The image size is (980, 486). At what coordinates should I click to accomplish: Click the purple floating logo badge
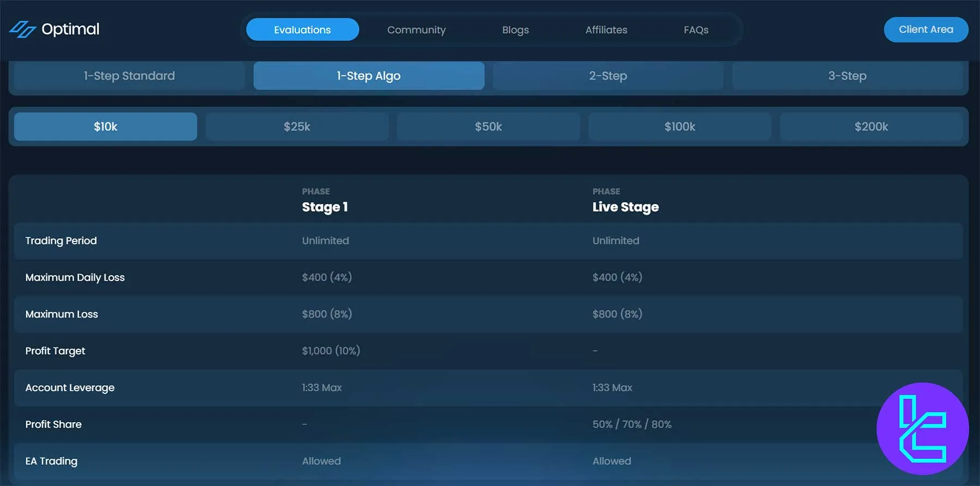click(x=922, y=428)
